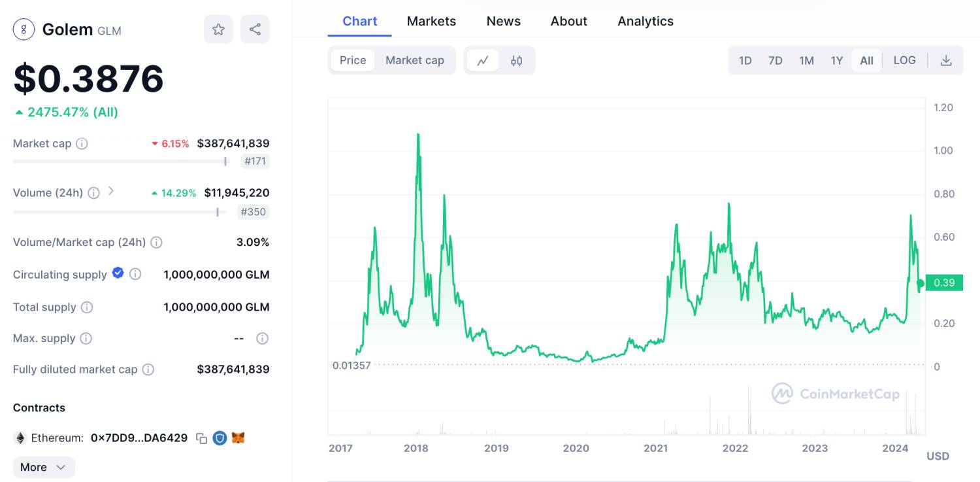Click the $387,641,839 Market cap value
980x482 pixels.
pos(233,143)
